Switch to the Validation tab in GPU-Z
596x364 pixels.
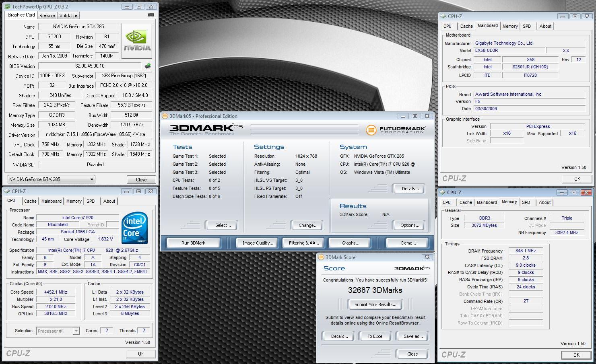69,16
